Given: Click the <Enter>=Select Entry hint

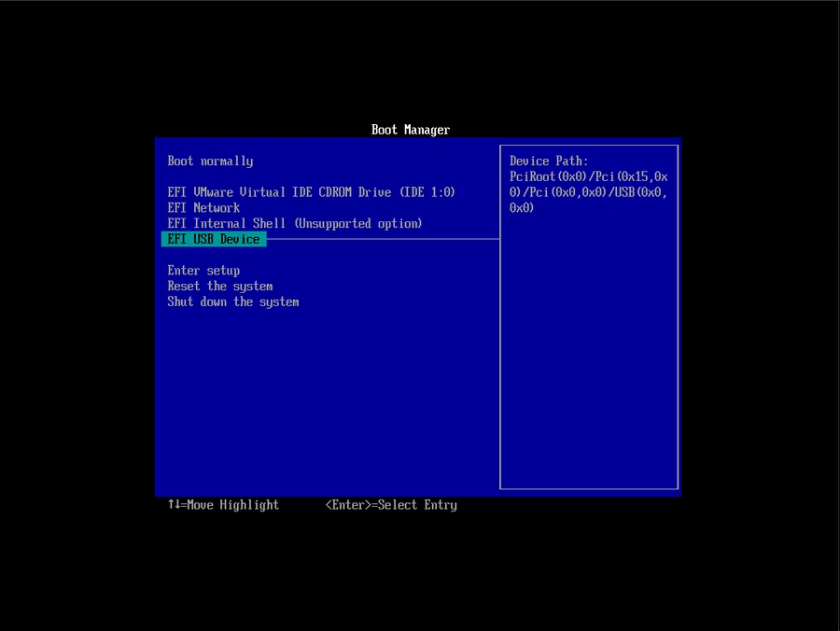Looking at the screenshot, I should click(x=391, y=505).
